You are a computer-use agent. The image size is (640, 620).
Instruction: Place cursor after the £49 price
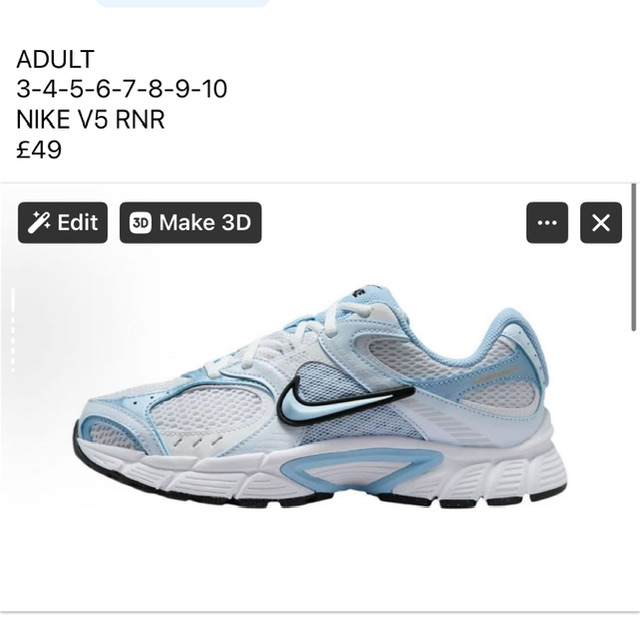(x=62, y=149)
